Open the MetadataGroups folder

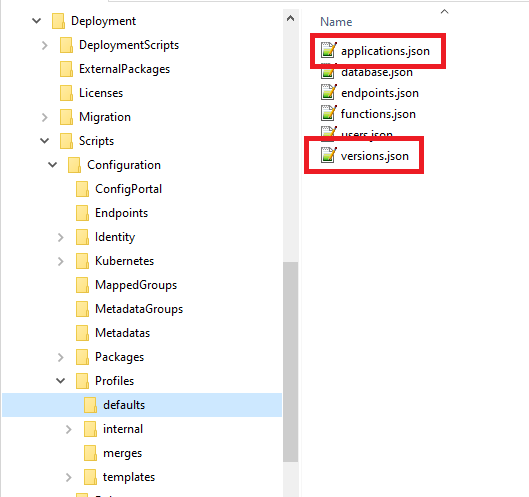[139, 309]
